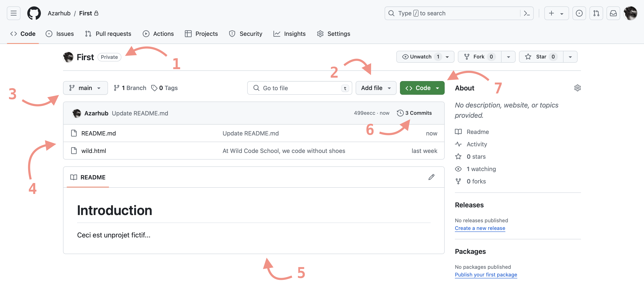Screen dimensions: 644x285
Task: Click the Go to file search field
Action: (299, 88)
